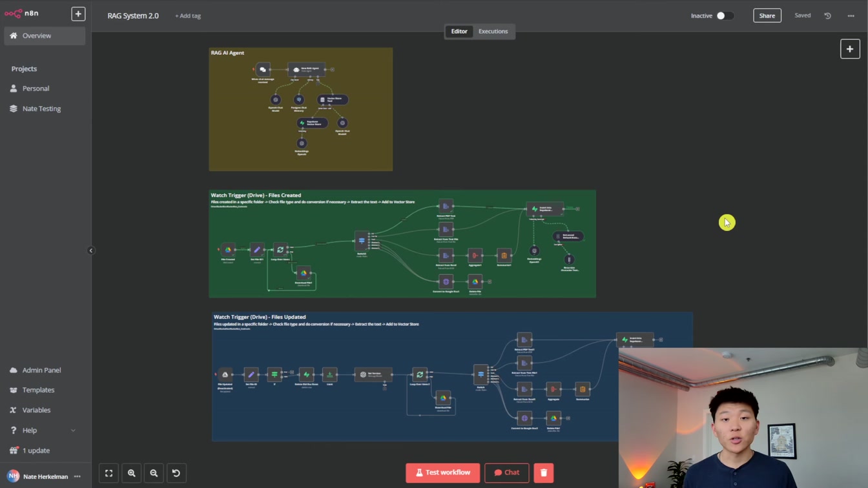Open Nate Herkelman user options menu

pyautogui.click(x=77, y=476)
